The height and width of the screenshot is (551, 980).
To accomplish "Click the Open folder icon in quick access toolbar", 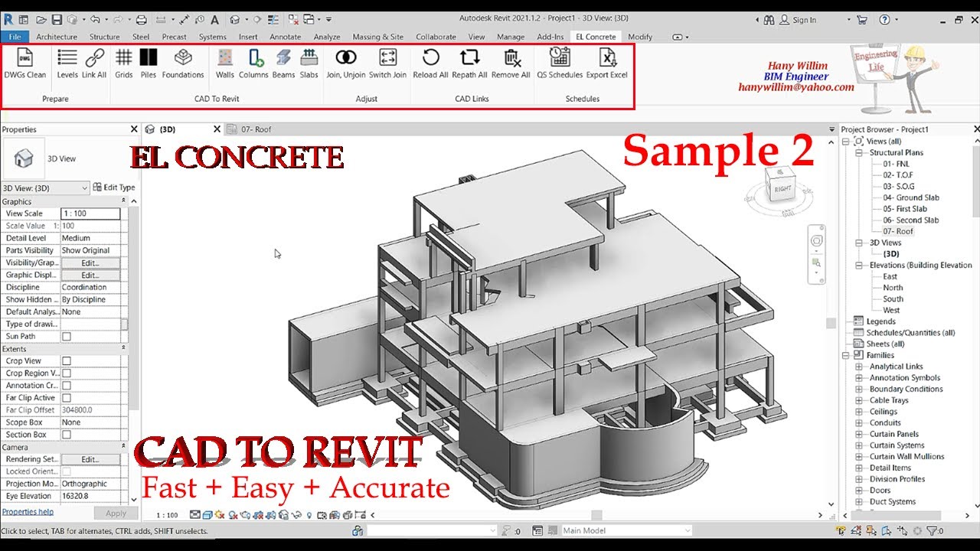I will pyautogui.click(x=41, y=19).
